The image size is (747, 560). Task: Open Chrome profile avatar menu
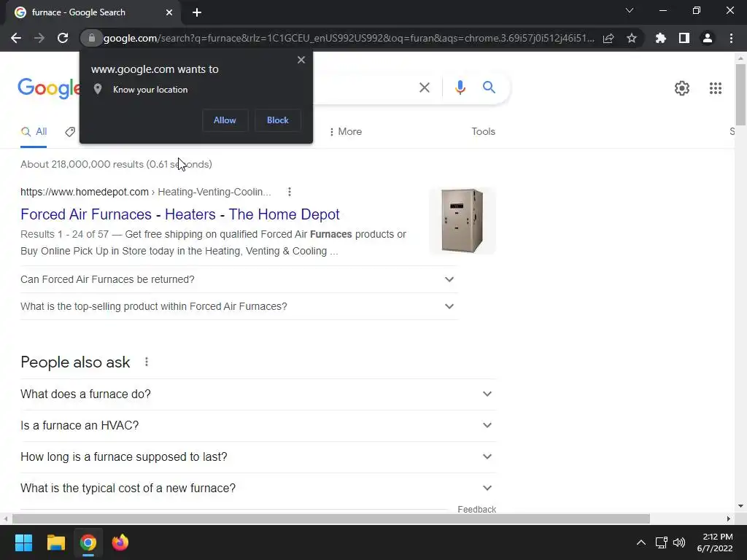point(708,38)
